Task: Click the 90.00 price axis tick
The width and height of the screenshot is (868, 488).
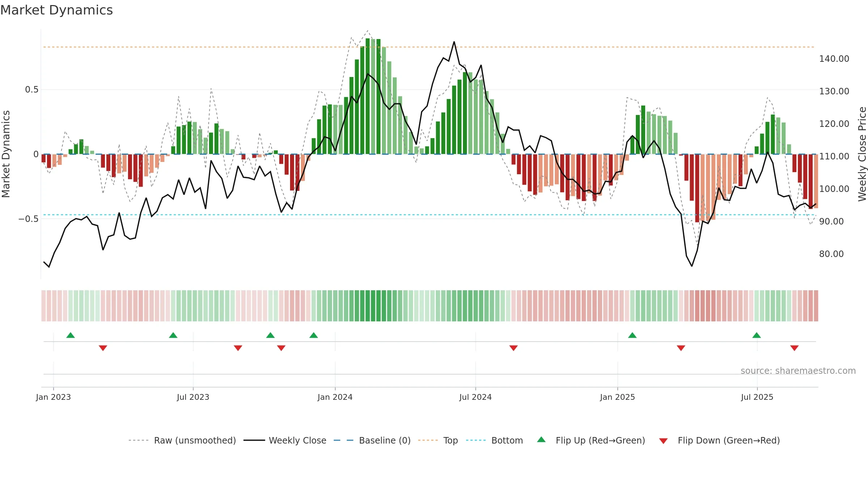Action: point(831,221)
